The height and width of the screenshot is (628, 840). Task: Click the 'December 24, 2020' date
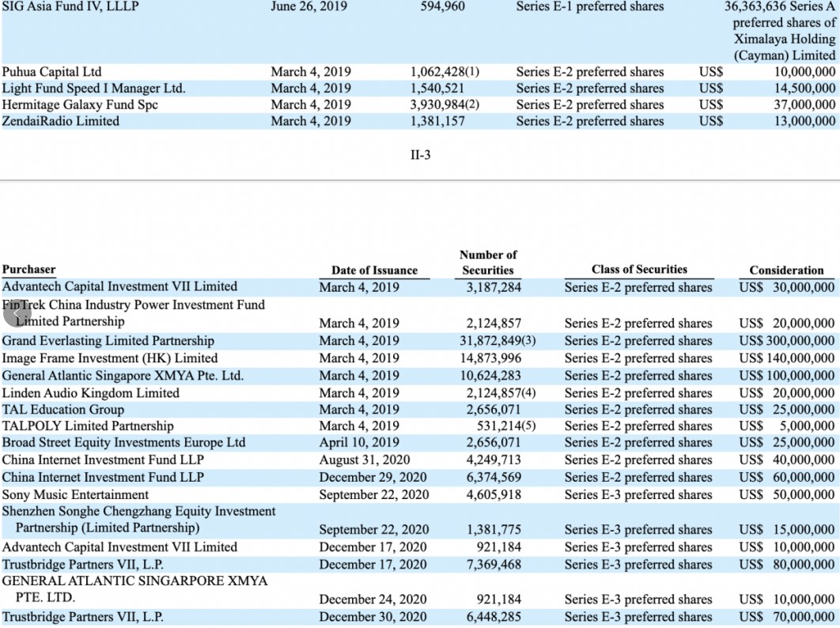click(373, 600)
